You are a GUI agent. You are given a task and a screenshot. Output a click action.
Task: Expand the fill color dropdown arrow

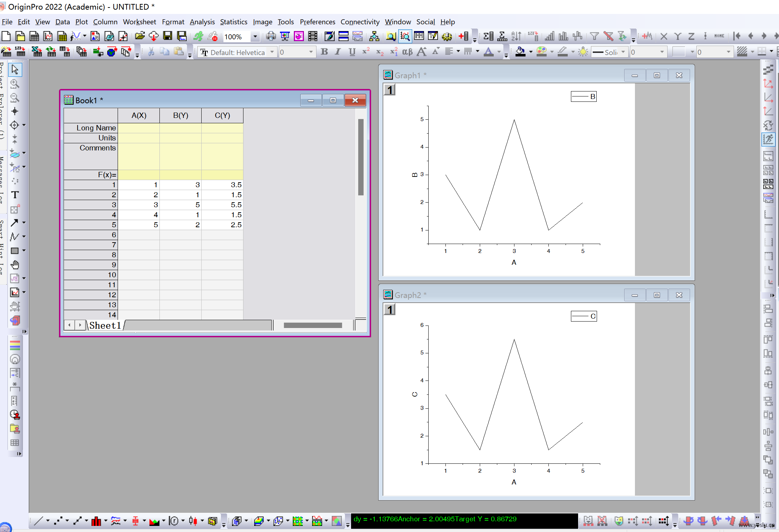point(531,52)
